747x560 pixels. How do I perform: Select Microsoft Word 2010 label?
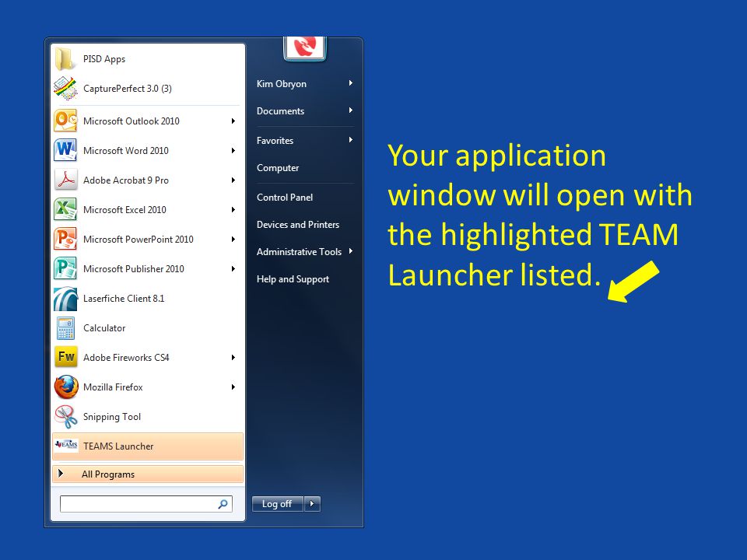pos(126,151)
